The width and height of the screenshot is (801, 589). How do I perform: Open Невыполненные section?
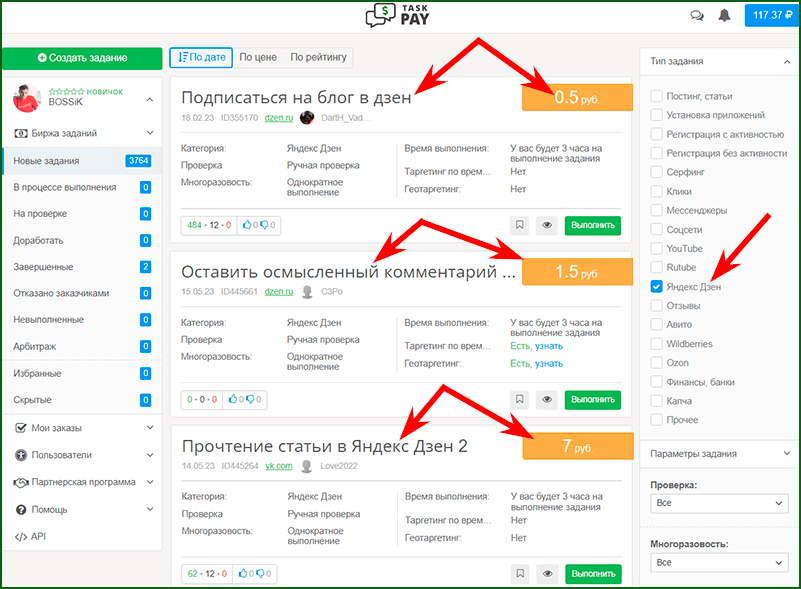coord(82,320)
